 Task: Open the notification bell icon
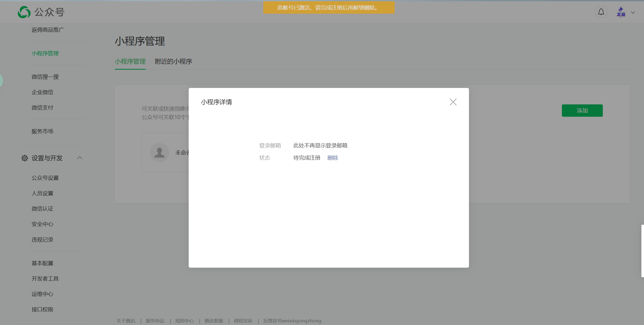601,12
